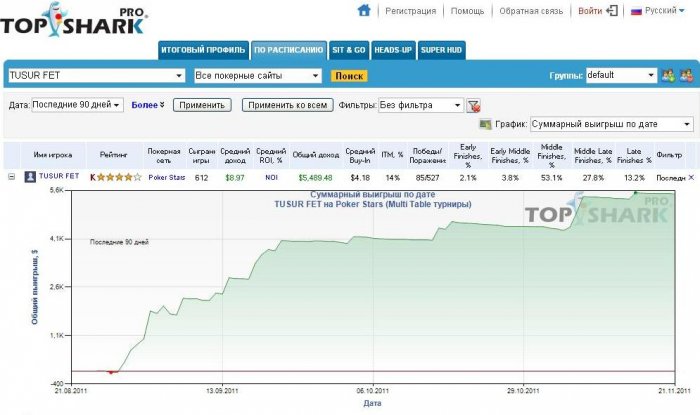Go to the home page icon
Viewport: 700px width, 415px height.
(364, 10)
